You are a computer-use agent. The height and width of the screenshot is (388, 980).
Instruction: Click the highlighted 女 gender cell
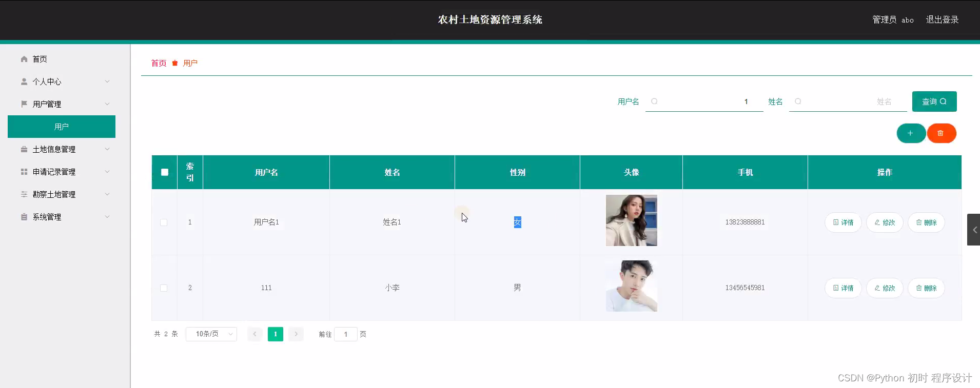click(518, 222)
